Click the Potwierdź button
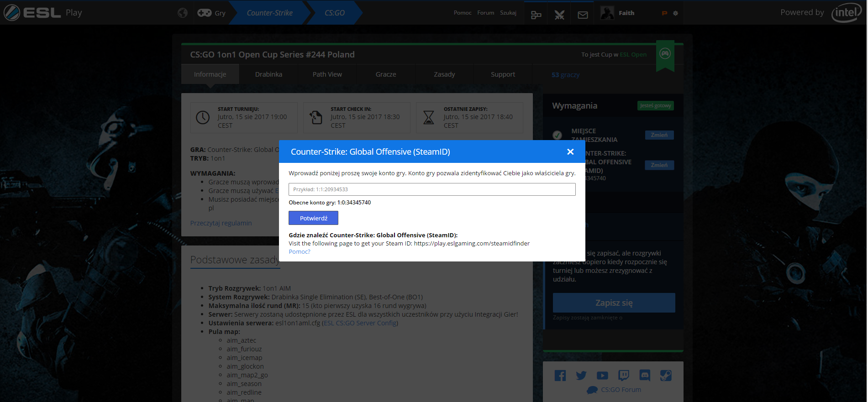 pos(313,218)
